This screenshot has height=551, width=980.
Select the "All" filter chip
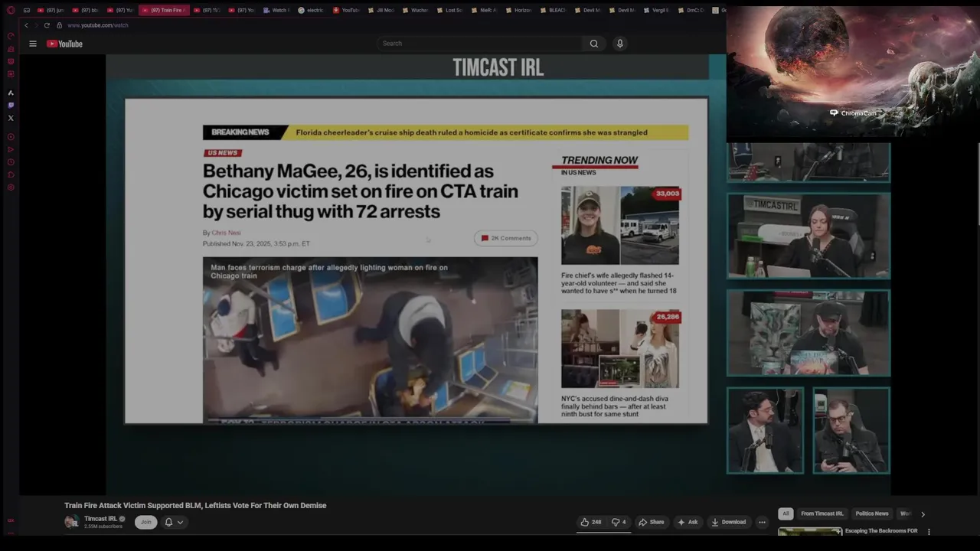(786, 514)
